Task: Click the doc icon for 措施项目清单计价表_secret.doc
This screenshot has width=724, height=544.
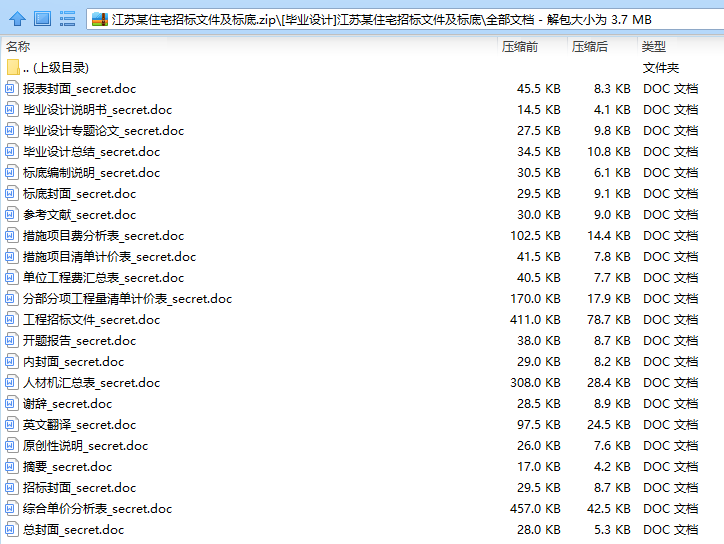Action: [12, 257]
